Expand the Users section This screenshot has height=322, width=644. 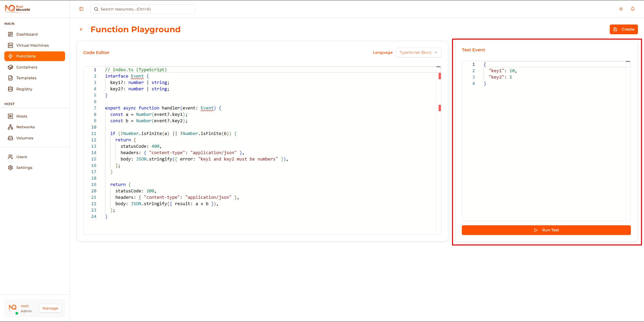(x=21, y=156)
